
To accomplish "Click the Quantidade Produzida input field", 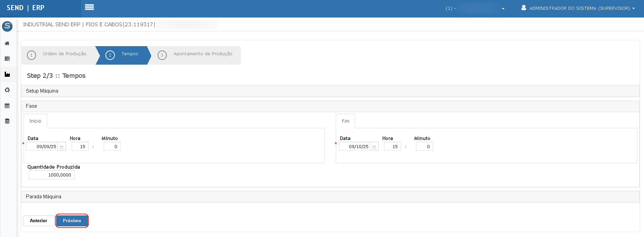I will click(x=52, y=175).
